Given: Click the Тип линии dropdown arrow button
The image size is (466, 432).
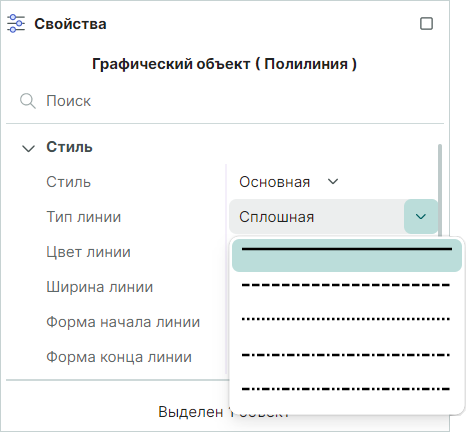Looking at the screenshot, I should 421,217.
